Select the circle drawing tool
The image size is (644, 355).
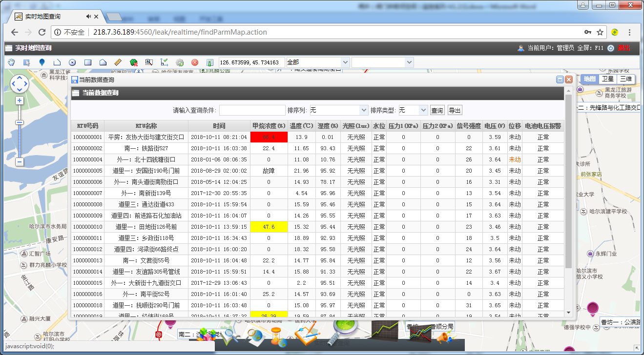tap(72, 62)
